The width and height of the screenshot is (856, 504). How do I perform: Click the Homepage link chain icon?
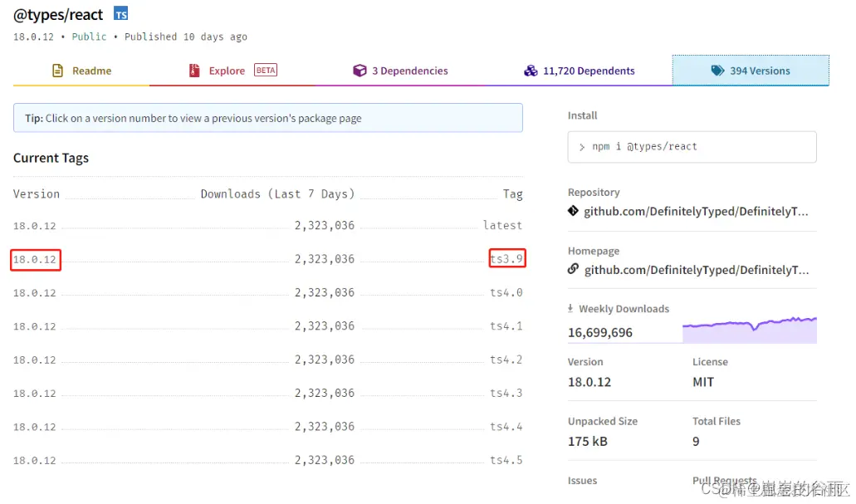coord(573,269)
